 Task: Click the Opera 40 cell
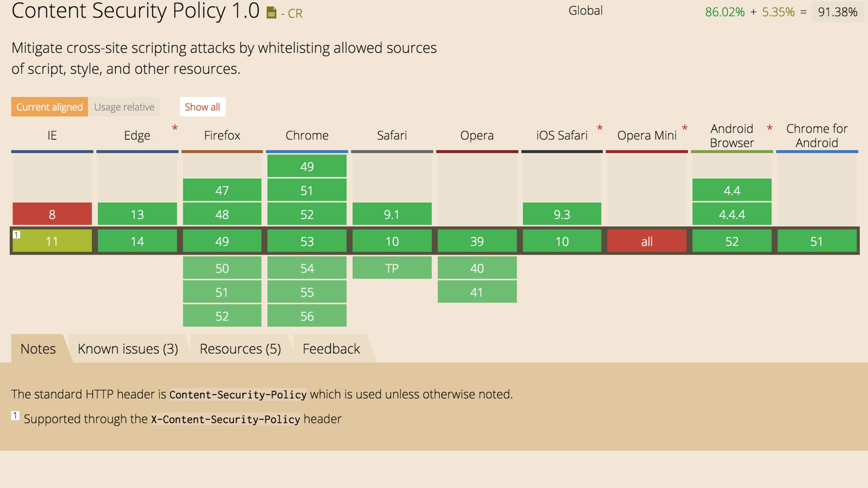tap(477, 268)
